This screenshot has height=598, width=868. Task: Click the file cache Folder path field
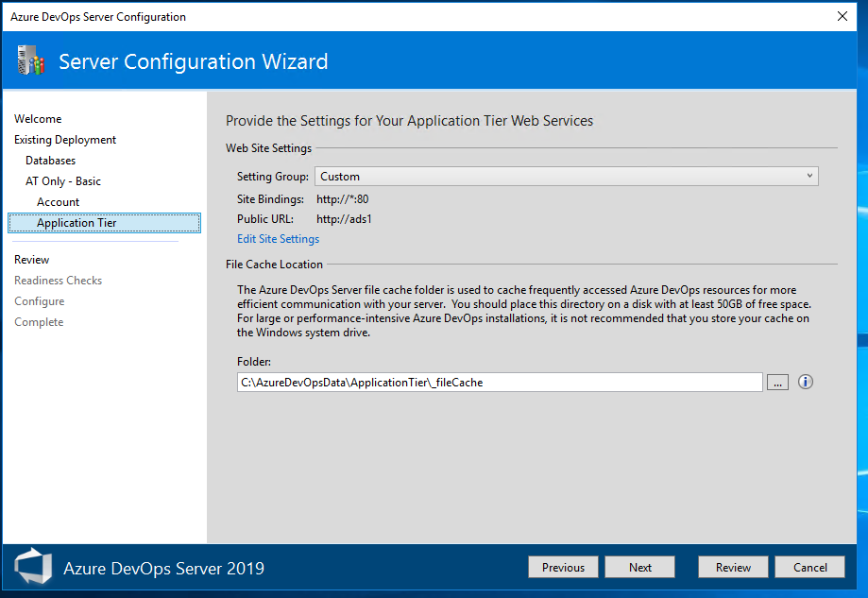click(500, 382)
